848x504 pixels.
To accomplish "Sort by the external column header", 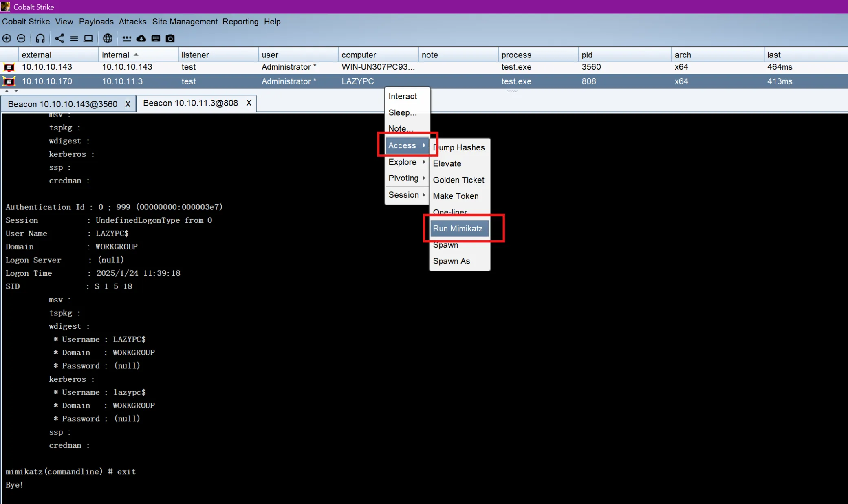I will [58, 55].
